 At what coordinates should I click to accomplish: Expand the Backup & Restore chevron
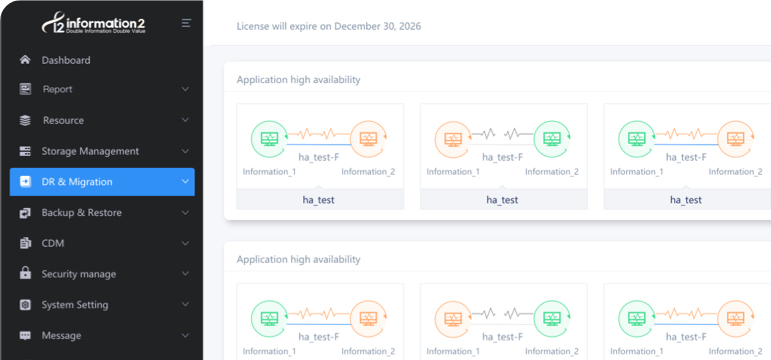[185, 212]
